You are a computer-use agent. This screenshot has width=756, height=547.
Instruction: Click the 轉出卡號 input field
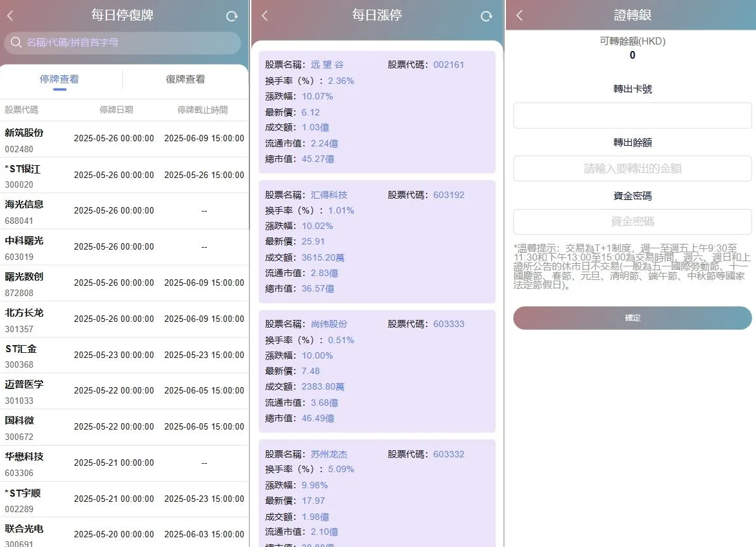click(632, 115)
